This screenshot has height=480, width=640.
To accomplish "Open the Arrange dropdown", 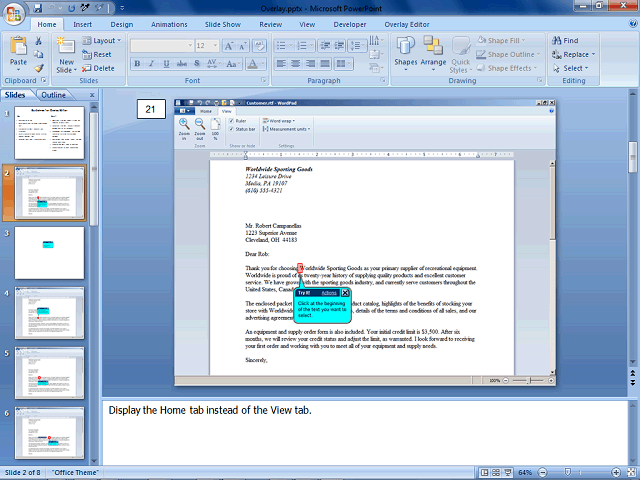I will (x=433, y=55).
